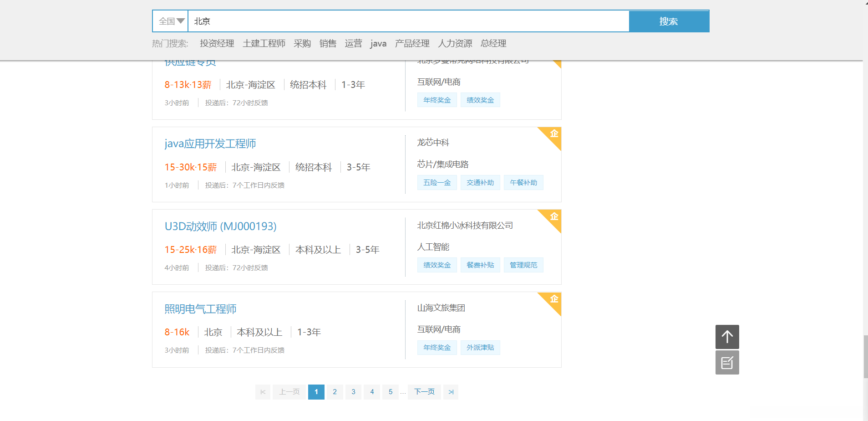
Task: Search hot keyword 总经理
Action: [493, 43]
